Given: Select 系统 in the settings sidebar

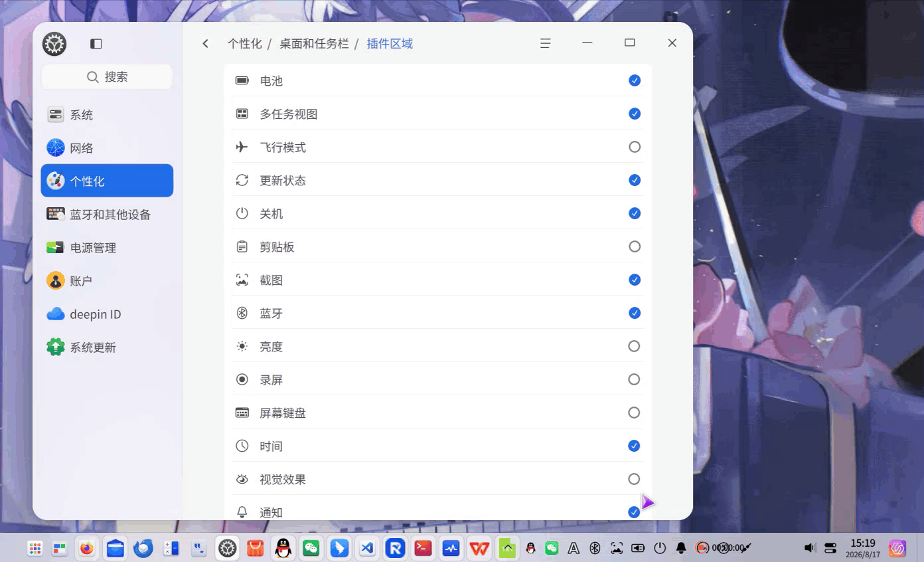Looking at the screenshot, I should (107, 115).
